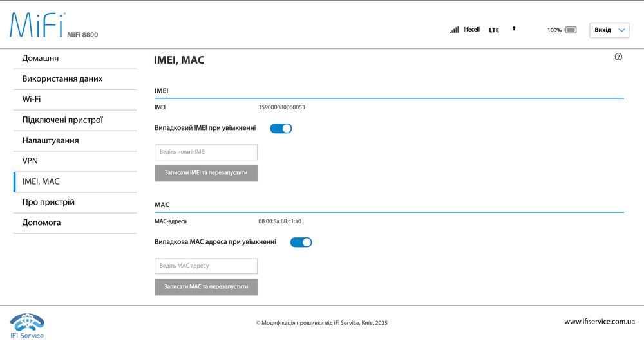
Task: Disable random IMEI on startup toggle
Action: pyautogui.click(x=281, y=128)
